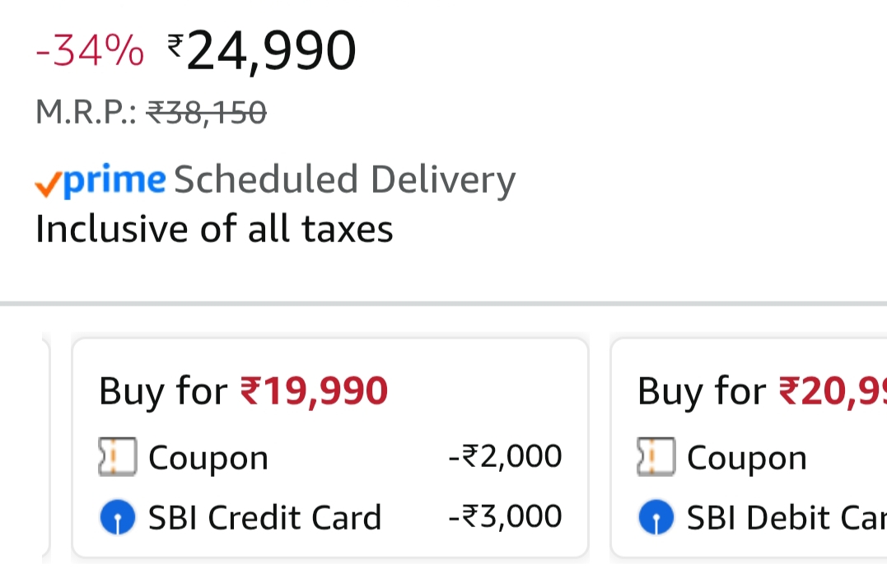Select Scheduled Delivery text
Image resolution: width=887 pixels, height=588 pixels.
pos(344,180)
